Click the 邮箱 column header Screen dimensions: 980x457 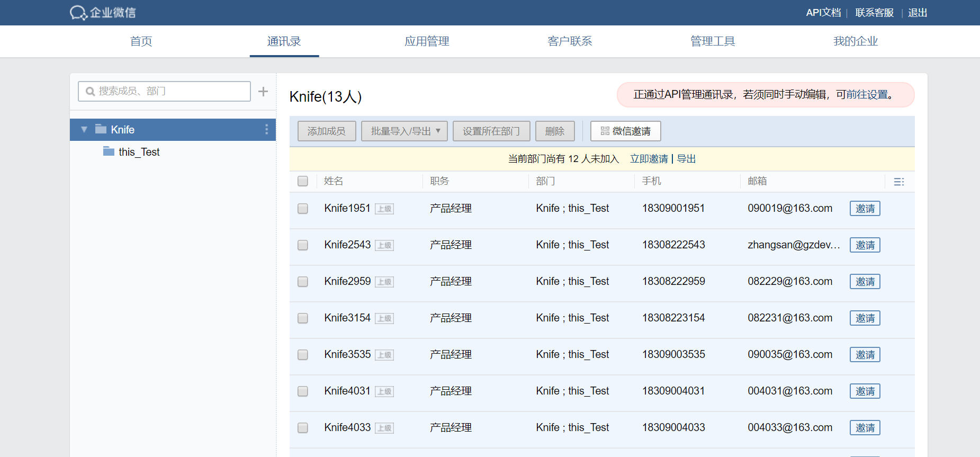[x=757, y=181]
